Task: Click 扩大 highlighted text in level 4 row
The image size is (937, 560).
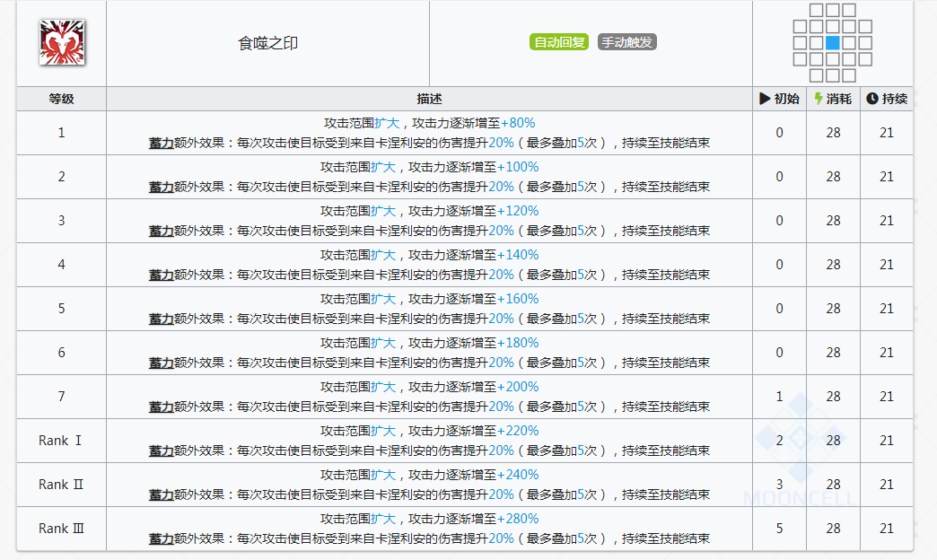Action: tap(383, 255)
